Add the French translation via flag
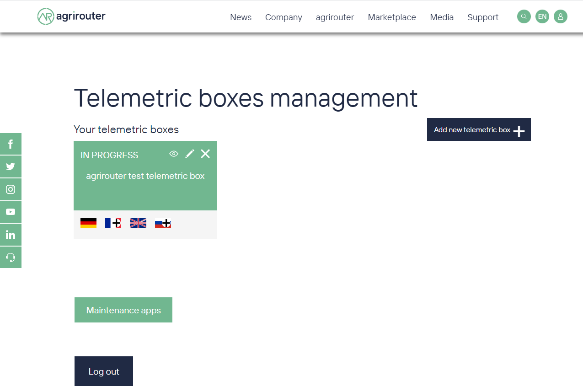Screen dimensions: 583x392 [x=113, y=223]
